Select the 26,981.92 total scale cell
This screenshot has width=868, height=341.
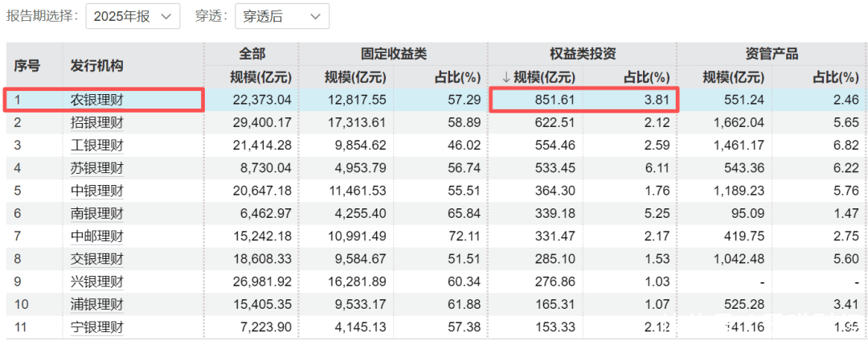262,281
